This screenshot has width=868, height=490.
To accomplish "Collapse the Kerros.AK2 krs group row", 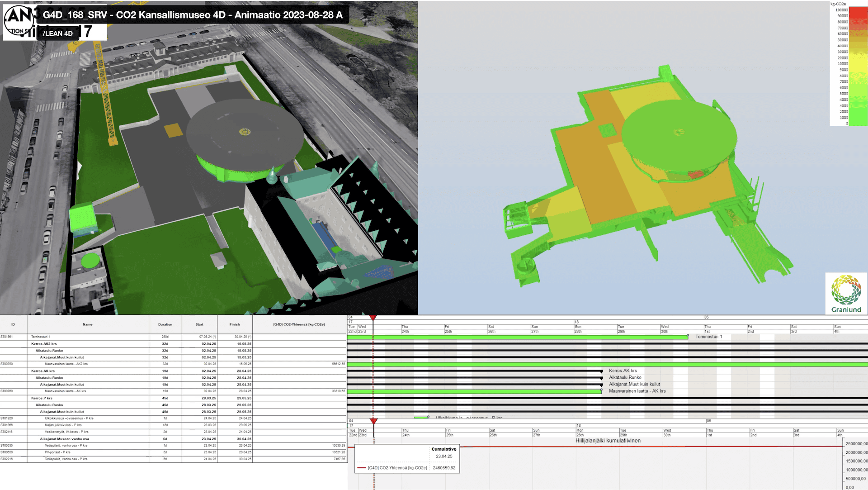I will (44, 343).
